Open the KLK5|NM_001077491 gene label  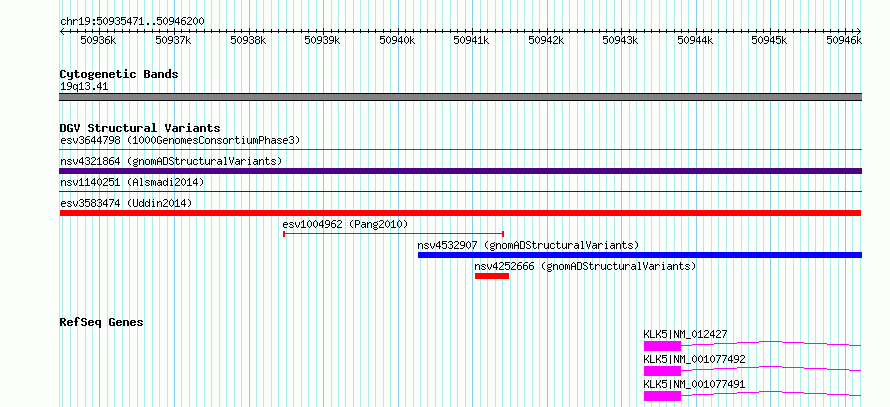(x=694, y=384)
